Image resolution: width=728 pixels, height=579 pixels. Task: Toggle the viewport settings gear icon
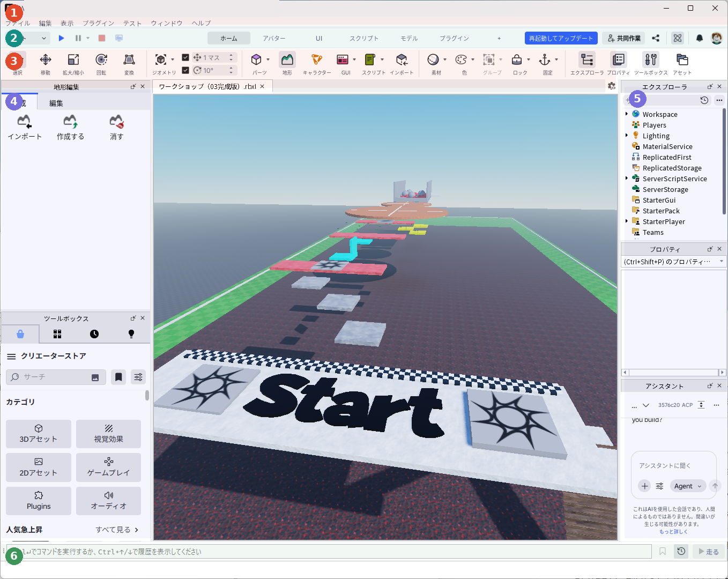pyautogui.click(x=612, y=86)
